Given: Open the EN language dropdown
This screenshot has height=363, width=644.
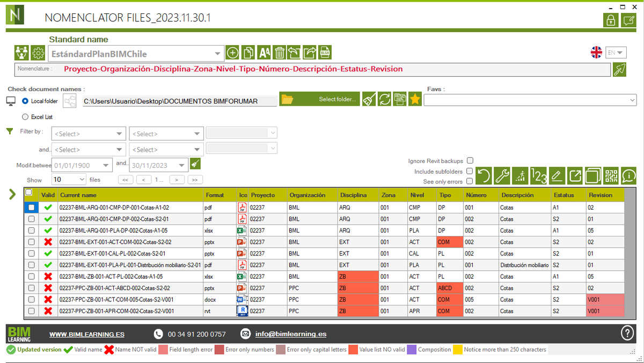Looking at the screenshot, I should [616, 52].
